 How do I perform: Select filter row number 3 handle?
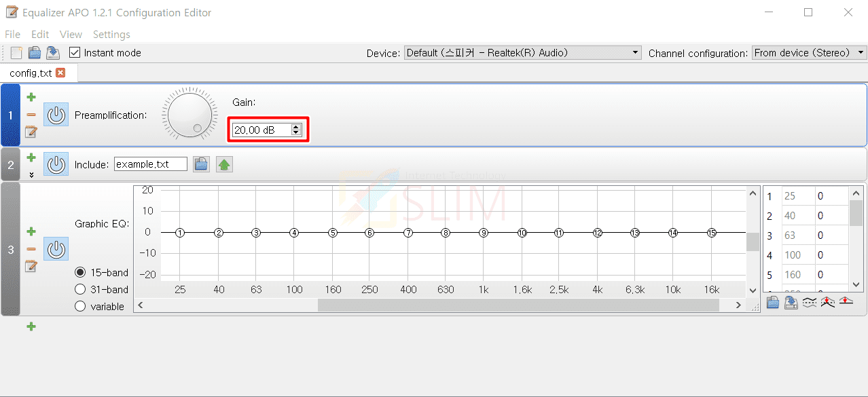(10, 249)
